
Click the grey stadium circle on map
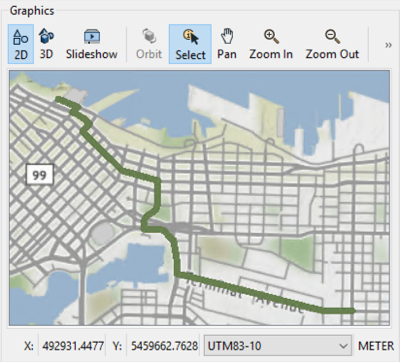[x=102, y=233]
